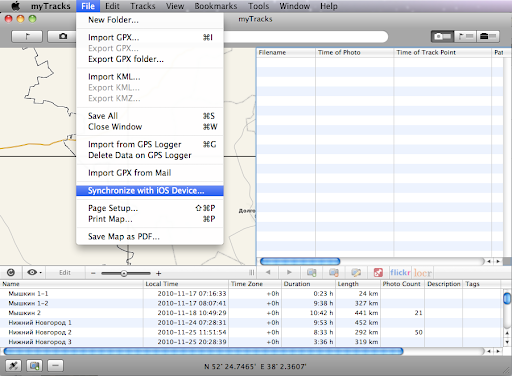
Task: Open the Tracks menu
Action: point(143,6)
